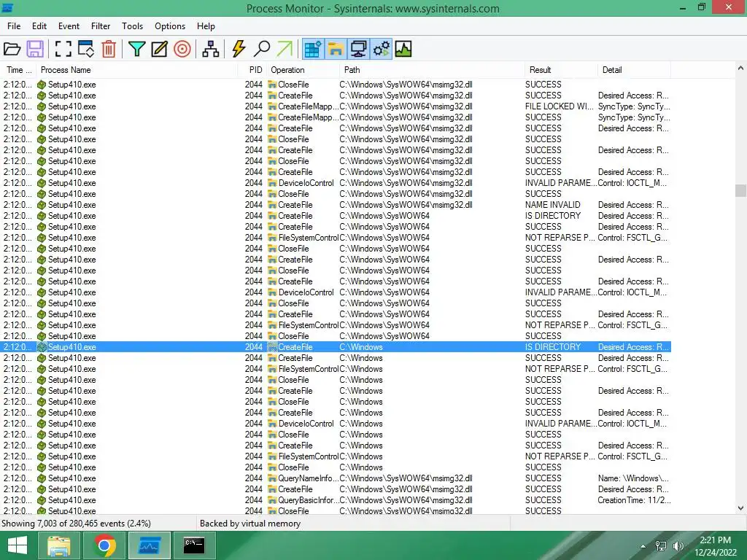Open the Event menu
Viewport: 747px width, 560px height.
point(69,26)
